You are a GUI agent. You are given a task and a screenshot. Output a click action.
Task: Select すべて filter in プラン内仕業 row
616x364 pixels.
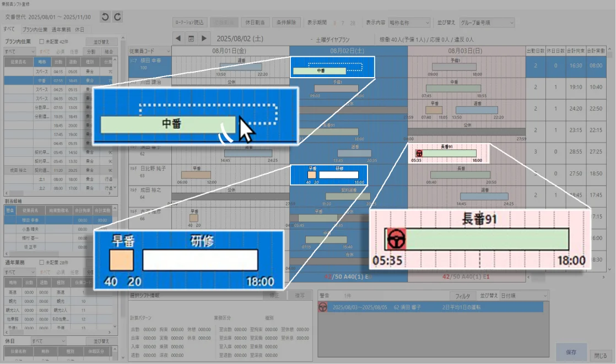coord(45,51)
